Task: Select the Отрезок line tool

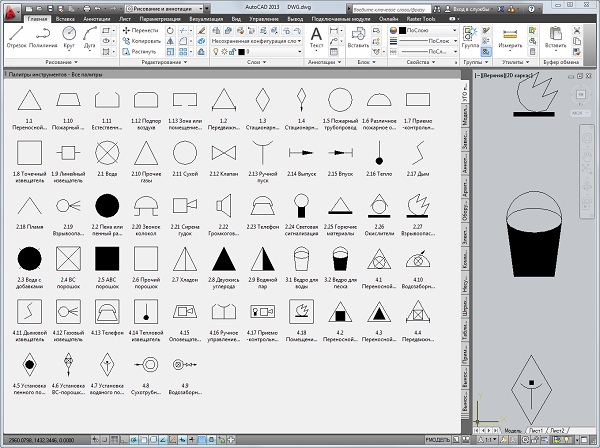Action: pos(14,36)
